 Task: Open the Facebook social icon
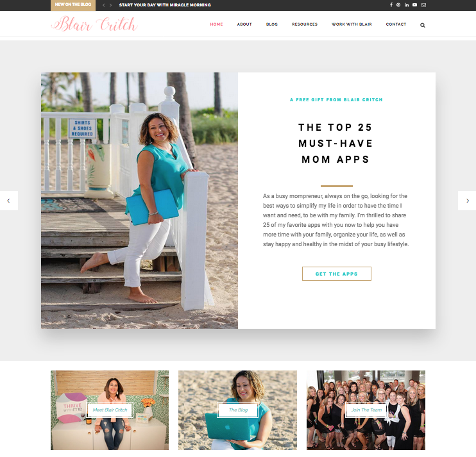pyautogui.click(x=391, y=5)
